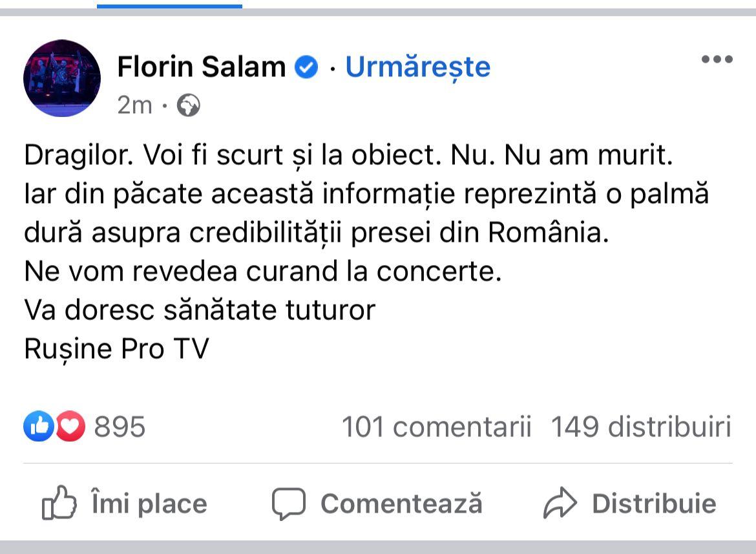756x554 pixels.
Task: Click the blue verified badge
Action: click(x=307, y=67)
